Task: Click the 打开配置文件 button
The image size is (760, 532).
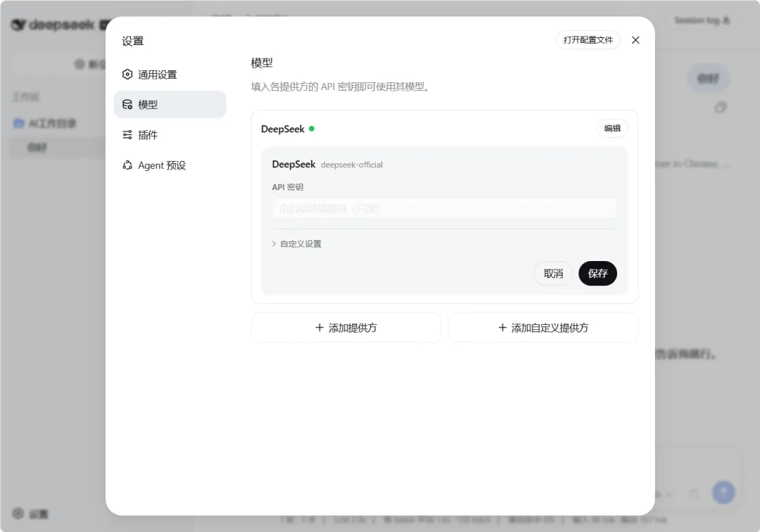Action: tap(588, 40)
